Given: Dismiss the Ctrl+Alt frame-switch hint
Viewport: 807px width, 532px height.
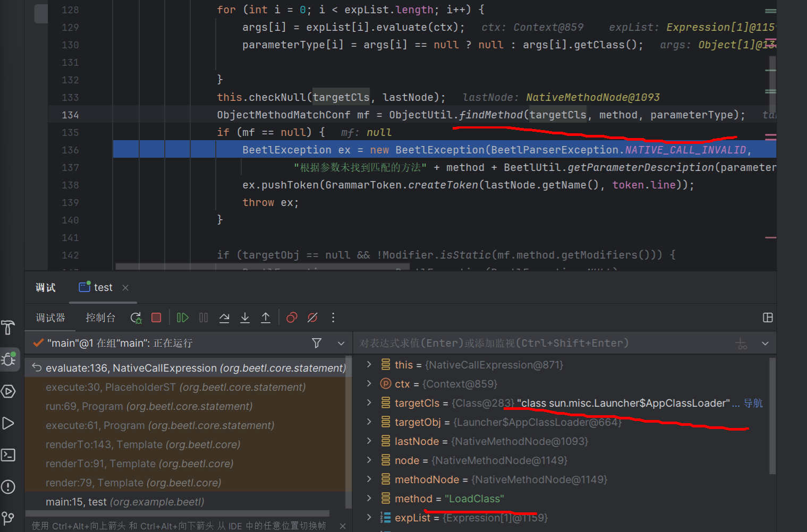Looking at the screenshot, I should pos(343,526).
